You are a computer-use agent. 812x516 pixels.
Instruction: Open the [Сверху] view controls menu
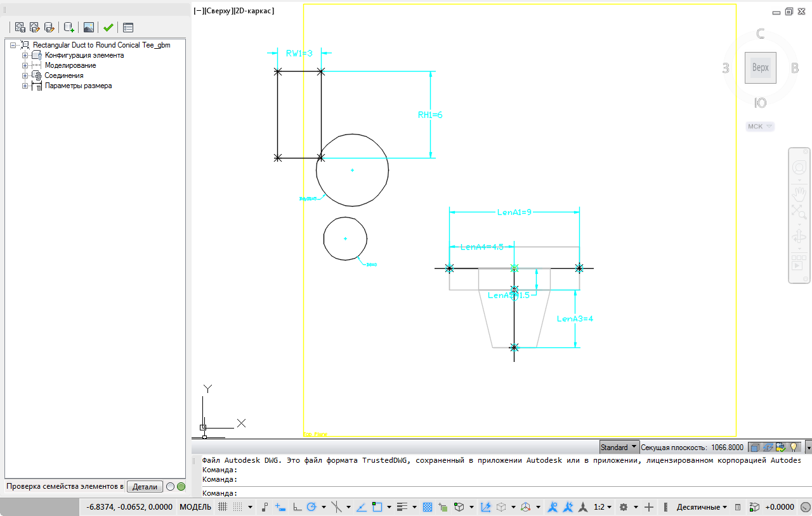(219, 11)
